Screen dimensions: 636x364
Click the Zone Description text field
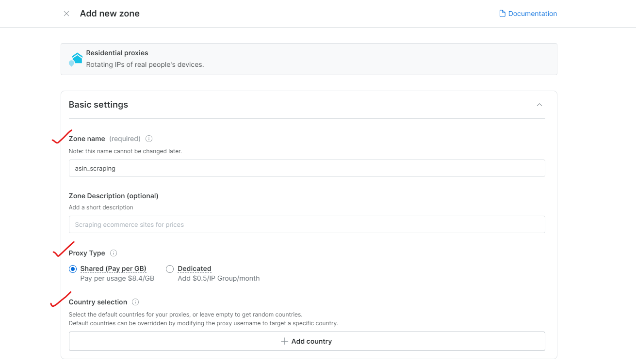(307, 224)
